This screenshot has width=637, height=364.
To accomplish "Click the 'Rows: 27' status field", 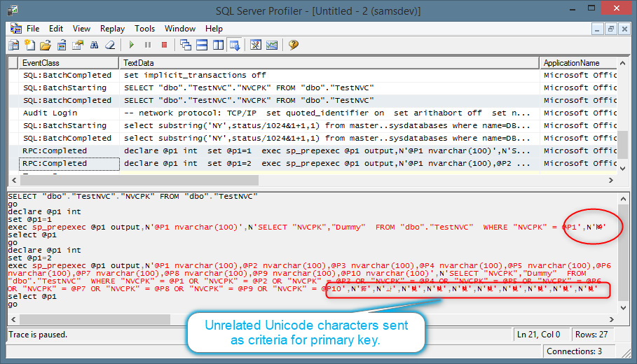I will (591, 335).
